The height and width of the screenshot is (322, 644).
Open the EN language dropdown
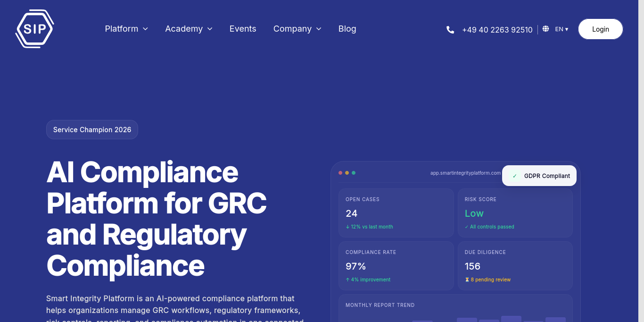(561, 29)
